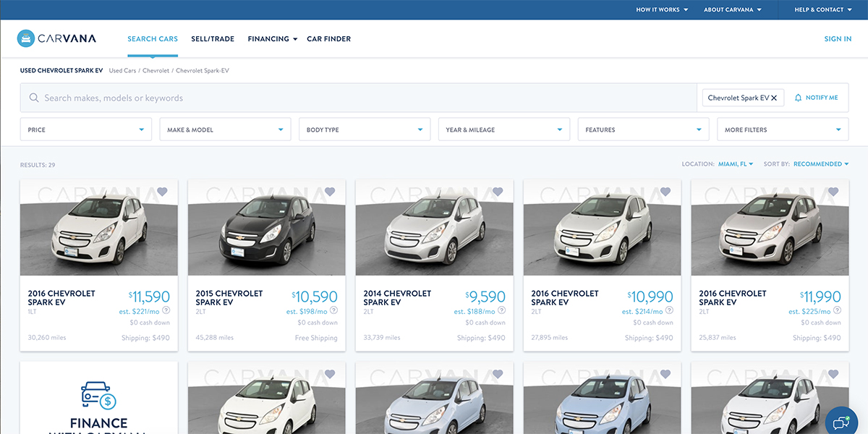
Task: Open the Sell/Trade page
Action: 213,39
